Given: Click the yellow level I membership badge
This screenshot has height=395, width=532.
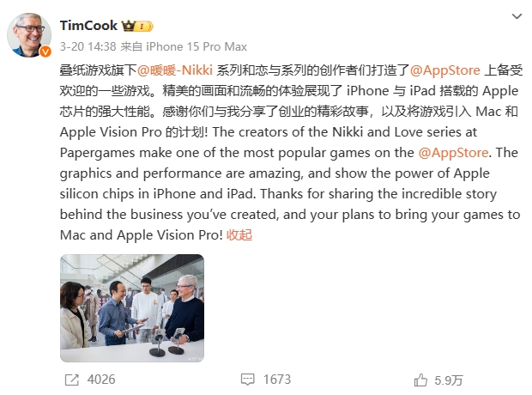Looking at the screenshot, I should pos(144,26).
